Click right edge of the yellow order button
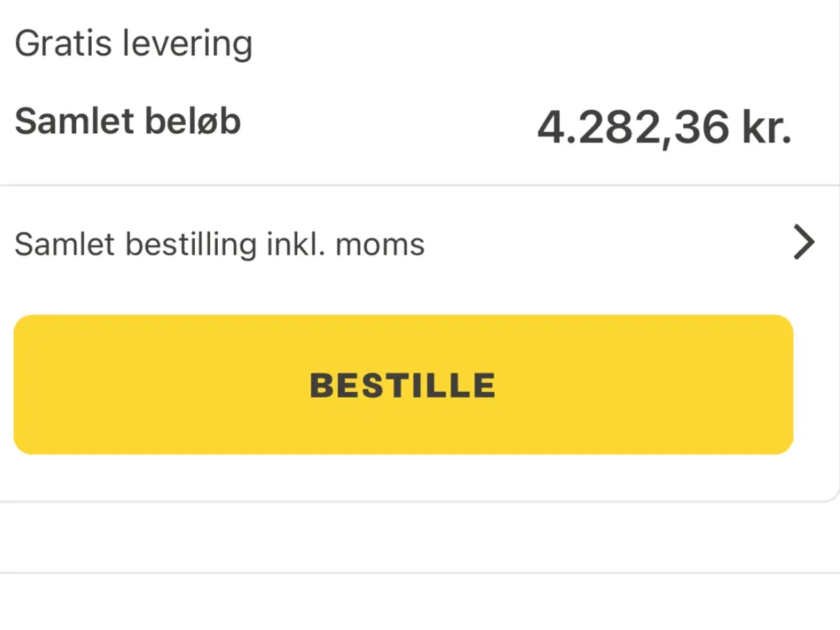Image resolution: width=840 pixels, height=630 pixels. point(778,385)
